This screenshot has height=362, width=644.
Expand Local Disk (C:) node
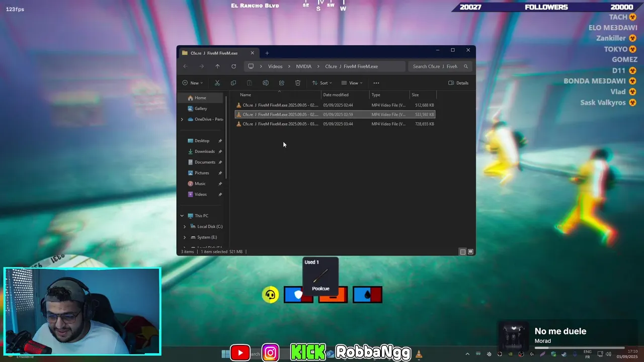(185, 227)
